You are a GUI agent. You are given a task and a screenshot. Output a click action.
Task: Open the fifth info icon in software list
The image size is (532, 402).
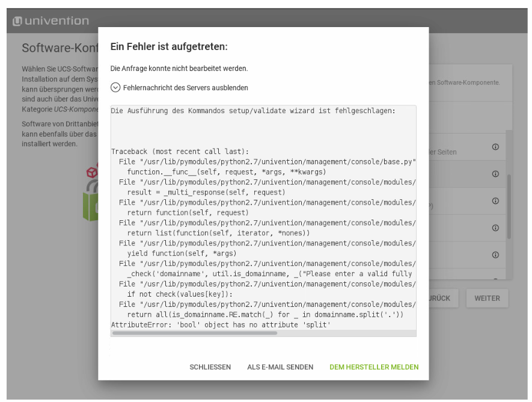tap(495, 255)
